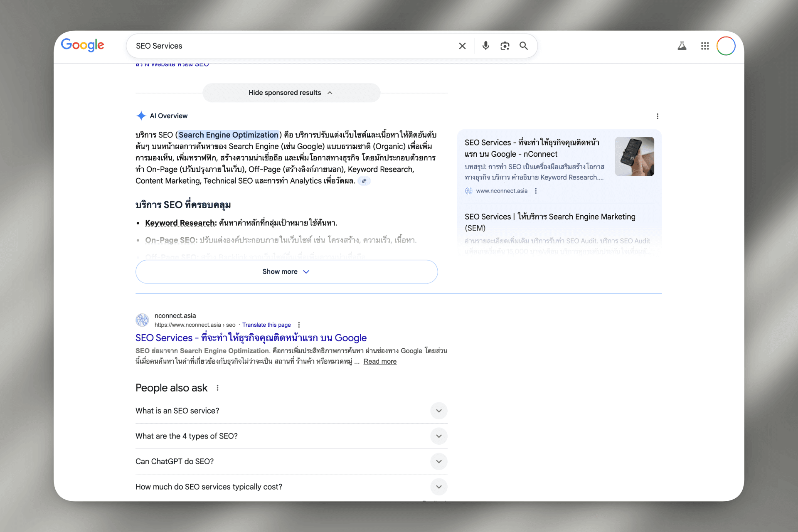798x532 pixels.
Task: Open the Google apps grid
Action: click(704, 46)
